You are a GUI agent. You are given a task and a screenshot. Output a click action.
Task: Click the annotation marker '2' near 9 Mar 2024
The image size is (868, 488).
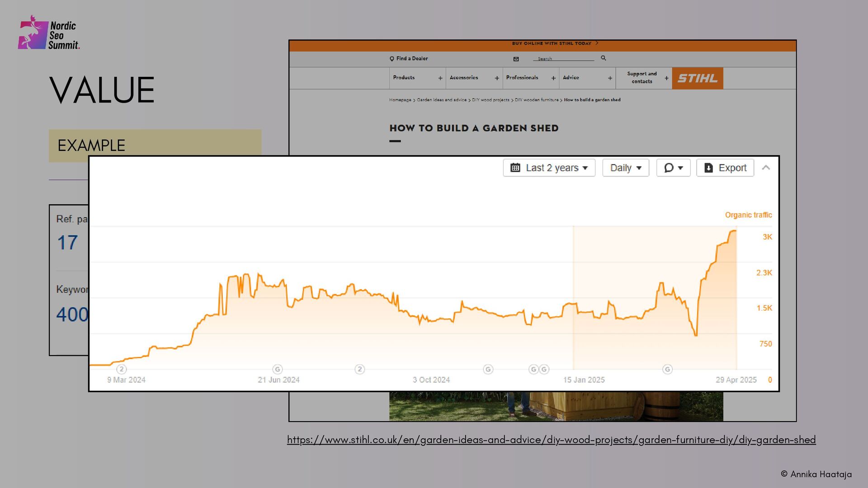tap(122, 369)
